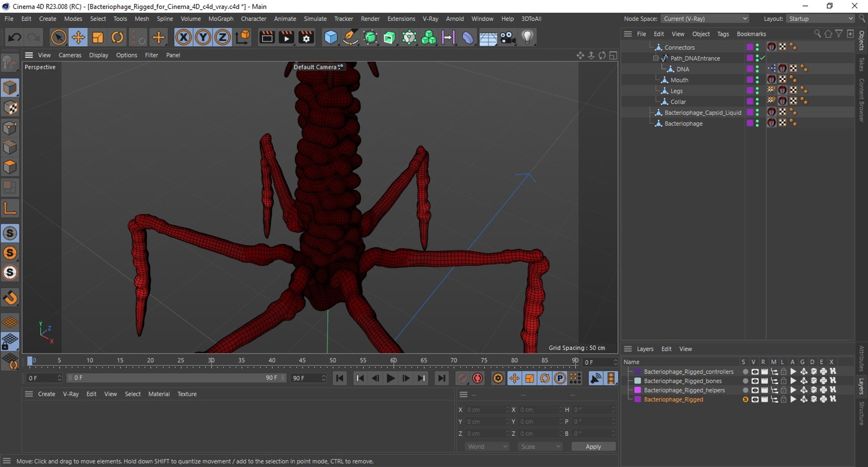Click Autokeying button
Viewport: 868px width, 467px height.
pyautogui.click(x=477, y=378)
